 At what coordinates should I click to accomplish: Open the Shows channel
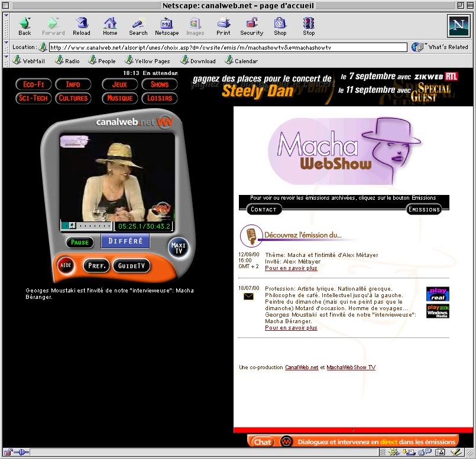[160, 84]
